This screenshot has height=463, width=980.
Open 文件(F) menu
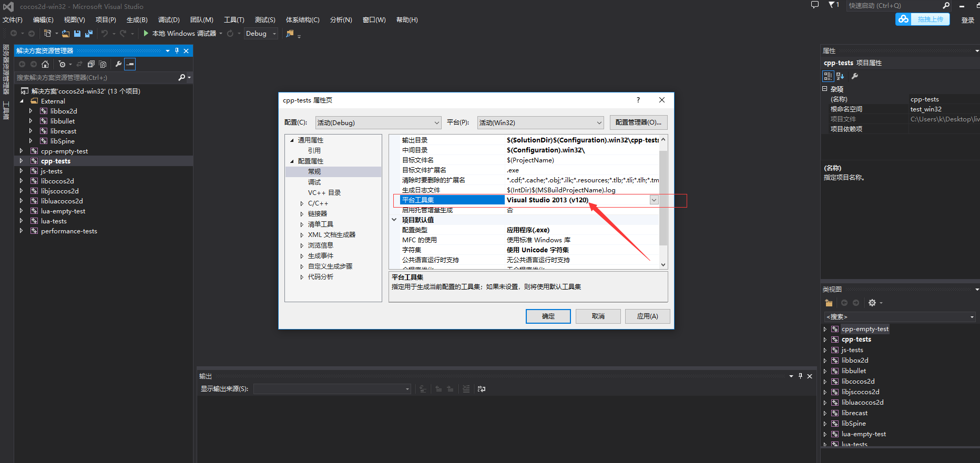[13, 20]
